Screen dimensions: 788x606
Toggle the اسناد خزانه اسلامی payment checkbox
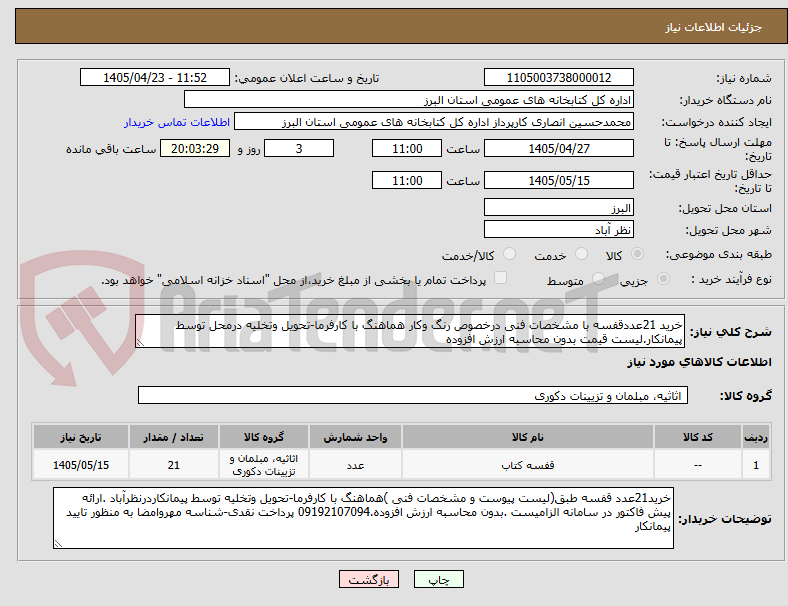coord(501,278)
